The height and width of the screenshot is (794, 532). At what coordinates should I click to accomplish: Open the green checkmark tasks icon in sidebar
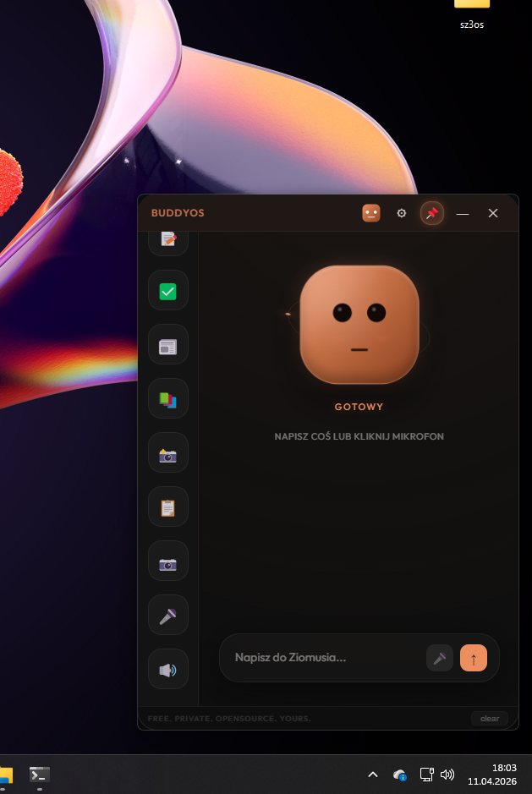[x=167, y=292]
